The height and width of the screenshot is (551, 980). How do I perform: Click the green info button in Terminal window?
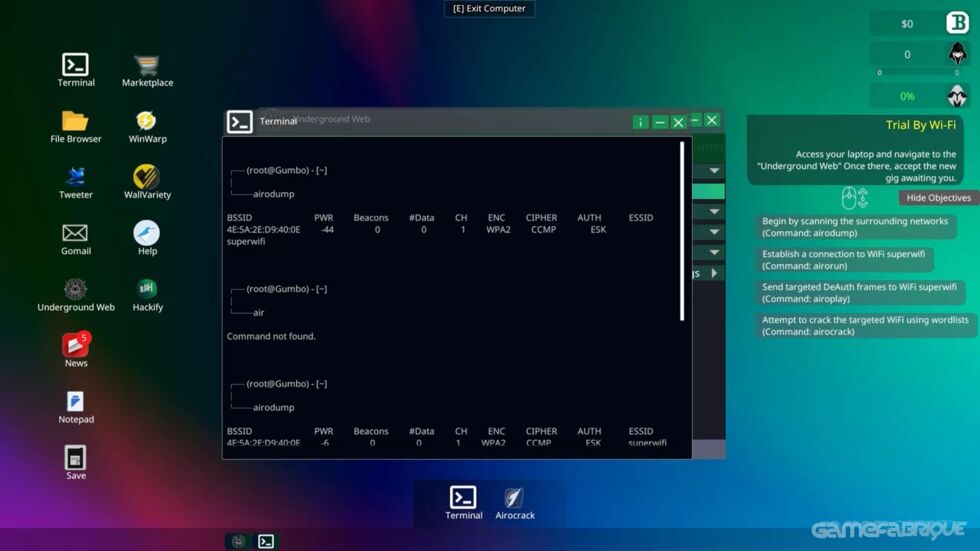tap(640, 122)
